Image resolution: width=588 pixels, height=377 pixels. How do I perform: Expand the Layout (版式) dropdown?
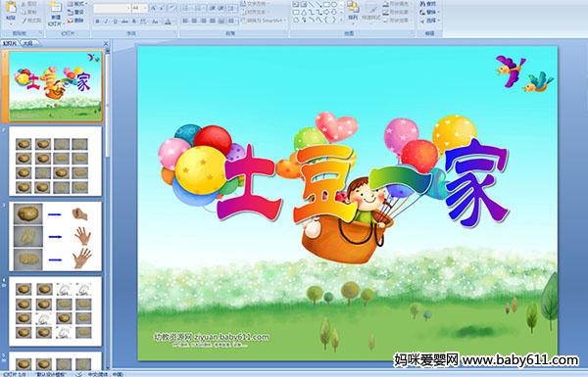86,4
